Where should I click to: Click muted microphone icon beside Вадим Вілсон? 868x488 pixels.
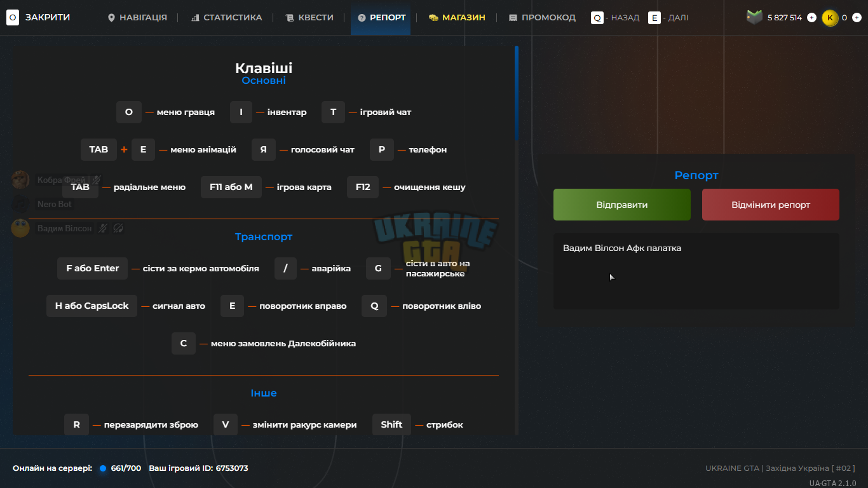[x=103, y=228]
